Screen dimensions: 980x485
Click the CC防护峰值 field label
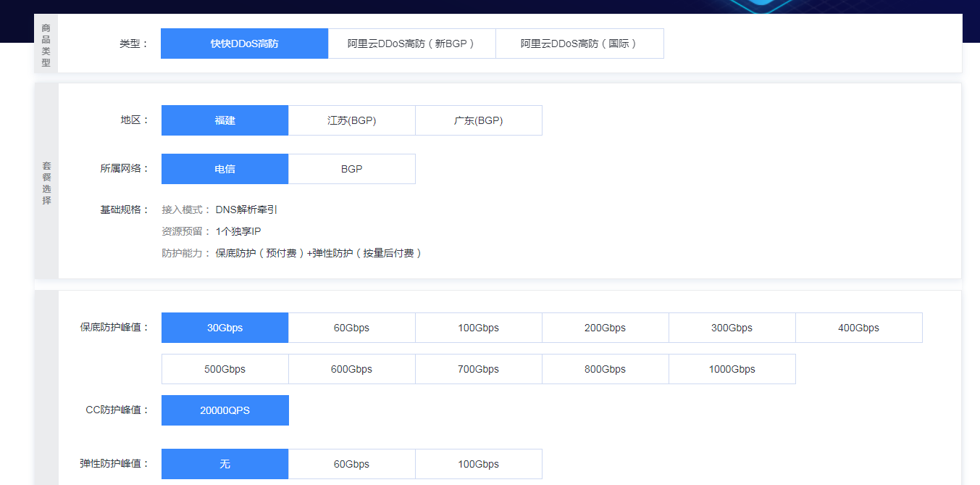coord(117,410)
